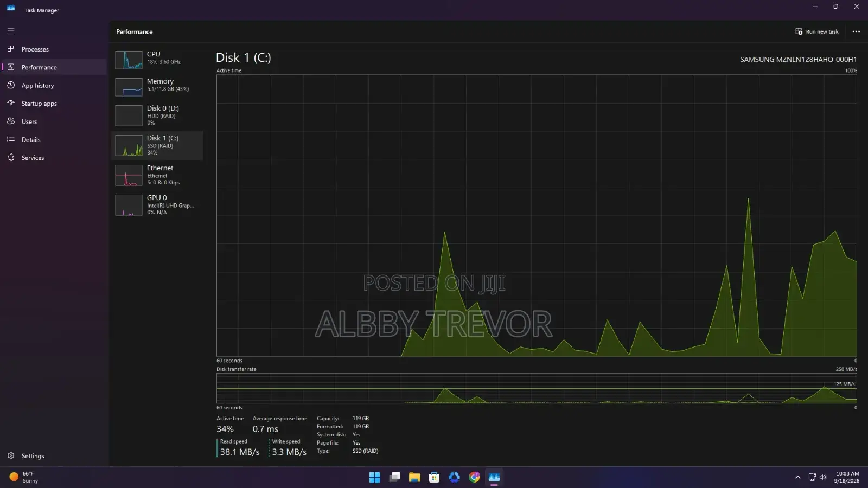The width and height of the screenshot is (868, 488).
Task: Click the App history clock icon
Action: (x=11, y=85)
